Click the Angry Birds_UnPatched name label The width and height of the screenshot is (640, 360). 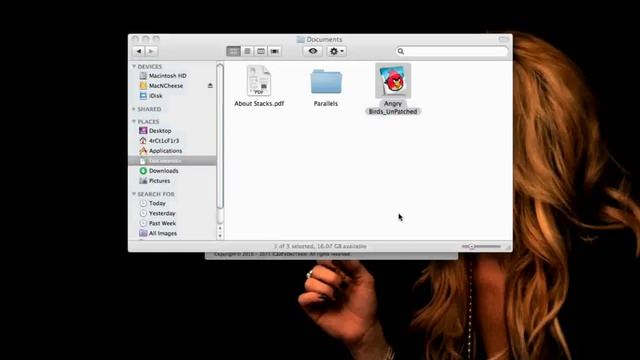click(393, 107)
